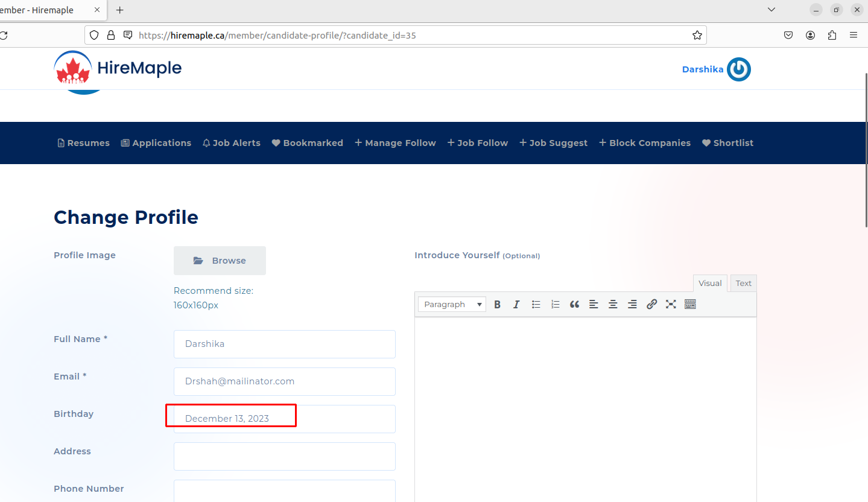
Task: Align text left in the editor
Action: pyautogui.click(x=594, y=305)
